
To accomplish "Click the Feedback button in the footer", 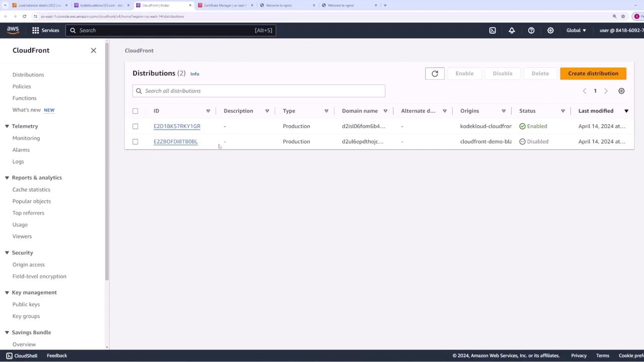I will [x=57, y=355].
